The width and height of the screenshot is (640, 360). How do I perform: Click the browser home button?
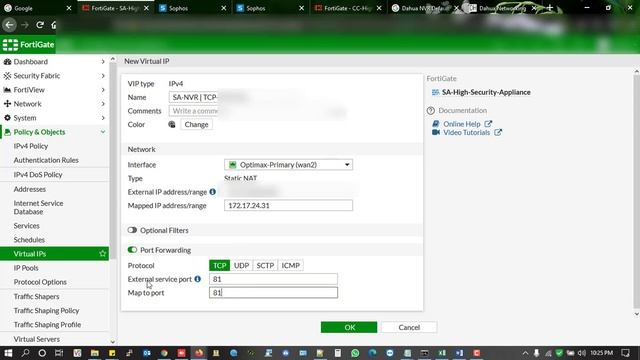(x=54, y=25)
